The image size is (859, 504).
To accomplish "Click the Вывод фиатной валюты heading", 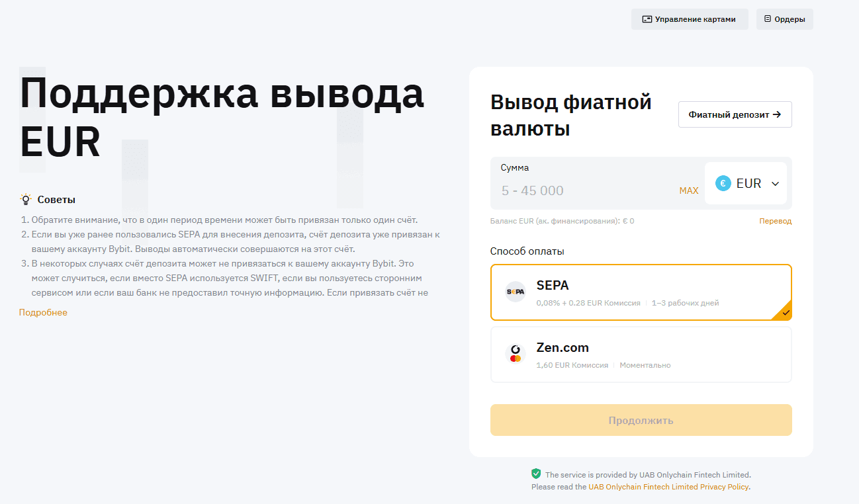I will [571, 115].
